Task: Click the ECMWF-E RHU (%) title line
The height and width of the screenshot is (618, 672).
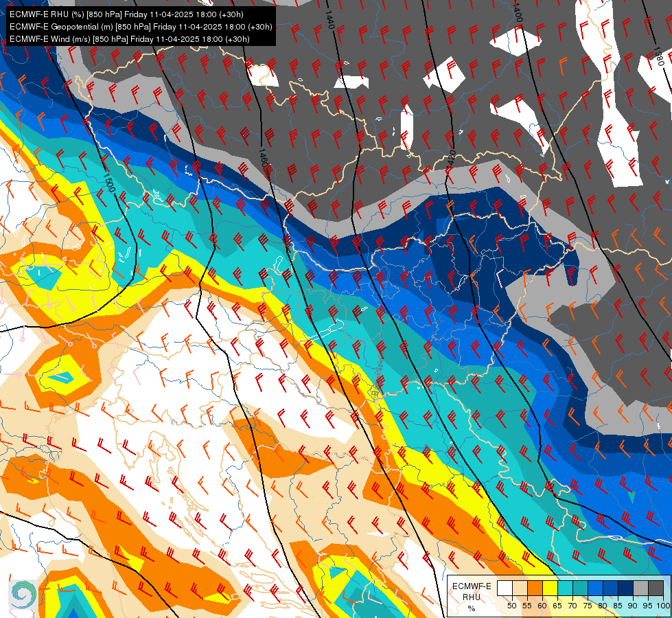Action: 126,14
